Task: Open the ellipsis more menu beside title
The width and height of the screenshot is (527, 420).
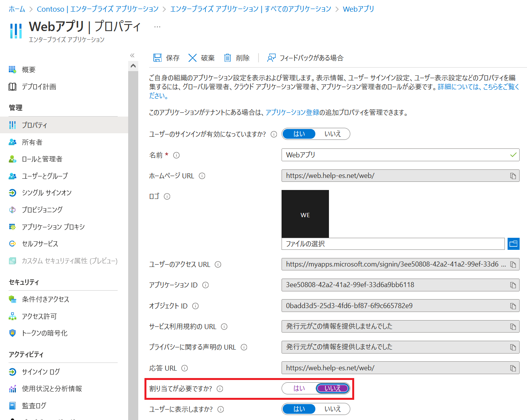Action: pyautogui.click(x=157, y=27)
